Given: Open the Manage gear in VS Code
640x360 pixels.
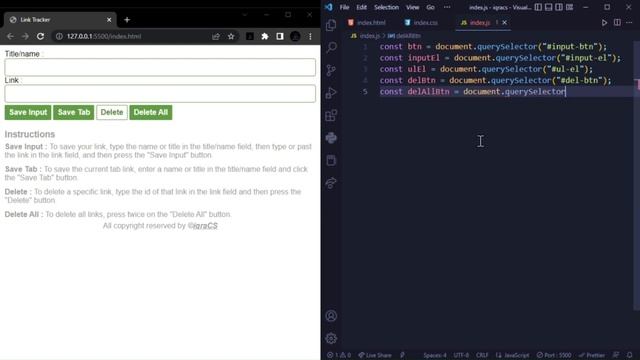Looking at the screenshot, I should tap(331, 338).
